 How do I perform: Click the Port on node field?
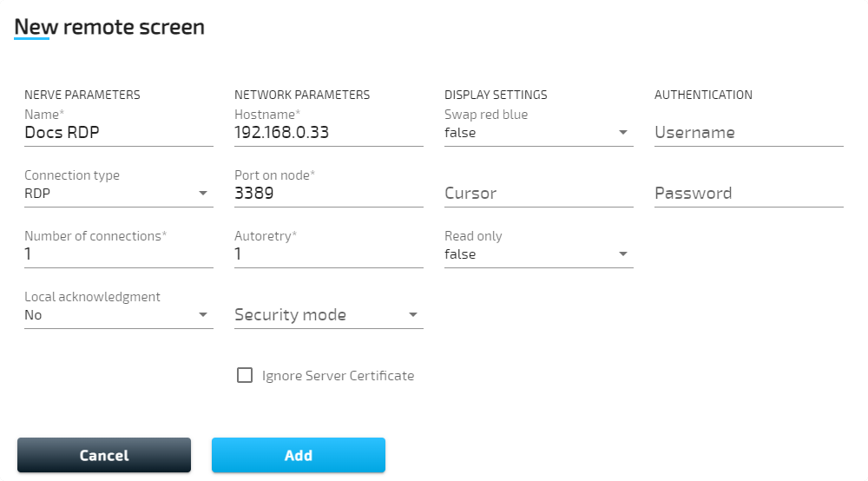328,194
